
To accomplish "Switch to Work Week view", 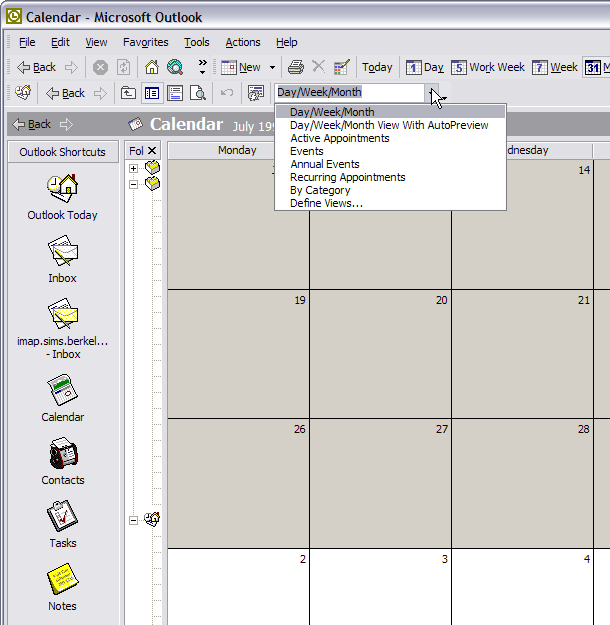I will coord(488,67).
